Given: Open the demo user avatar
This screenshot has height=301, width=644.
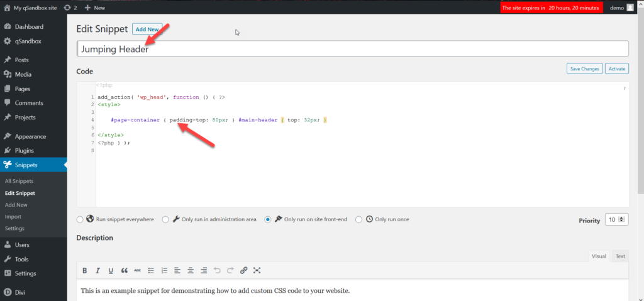Looking at the screenshot, I should 630,8.
